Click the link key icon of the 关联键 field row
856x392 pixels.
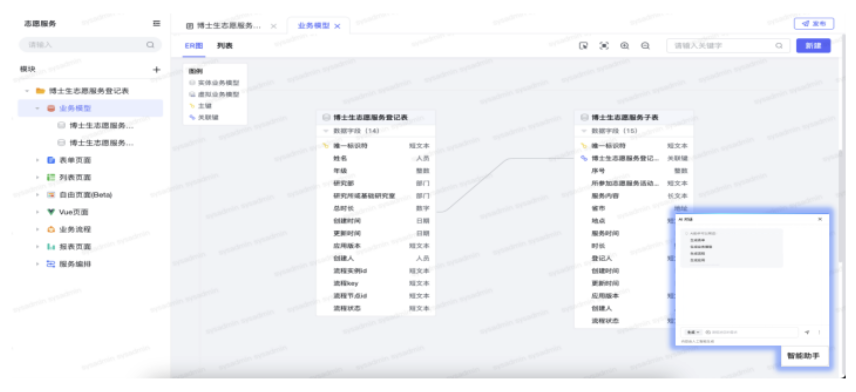[x=584, y=158]
